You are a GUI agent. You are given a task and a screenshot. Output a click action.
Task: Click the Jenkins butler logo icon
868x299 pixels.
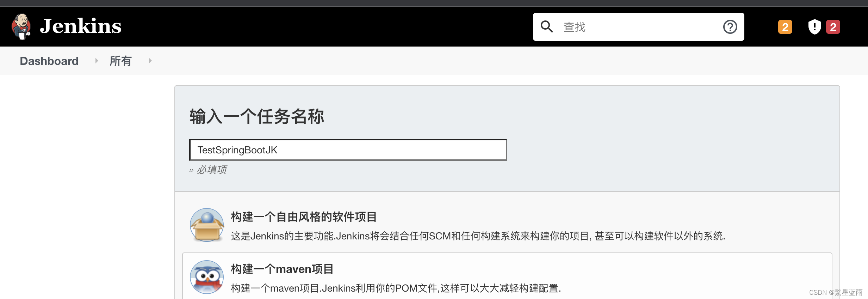coord(21,26)
